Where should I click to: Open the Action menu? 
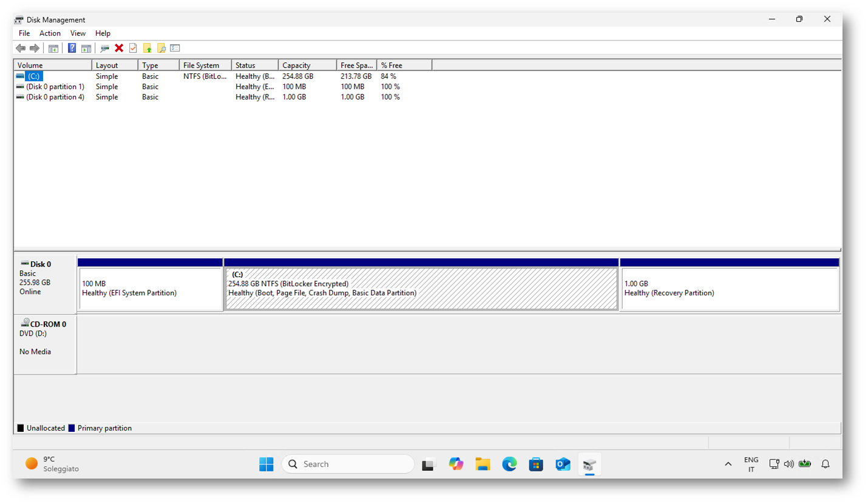pyautogui.click(x=50, y=33)
